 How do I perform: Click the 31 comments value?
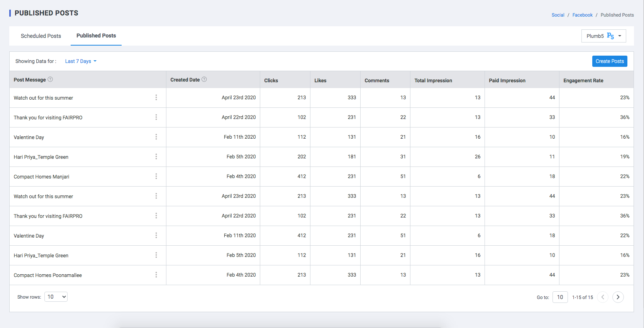coord(403,156)
